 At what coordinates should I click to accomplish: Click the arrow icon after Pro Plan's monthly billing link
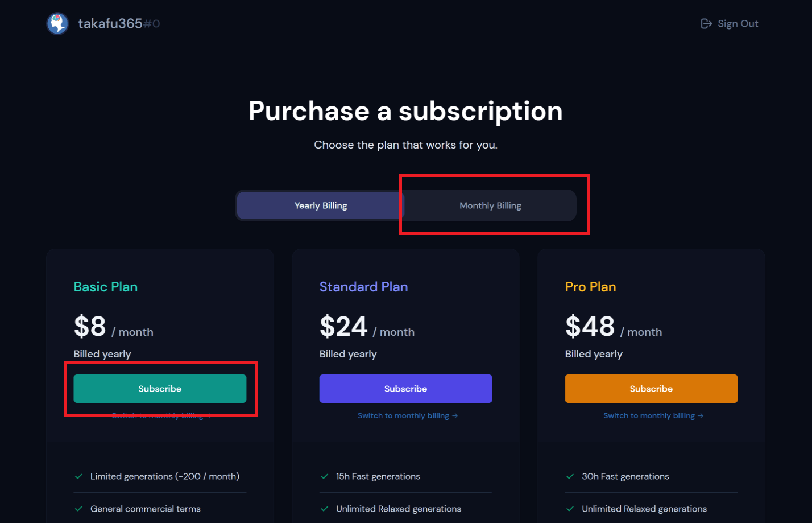coord(701,416)
